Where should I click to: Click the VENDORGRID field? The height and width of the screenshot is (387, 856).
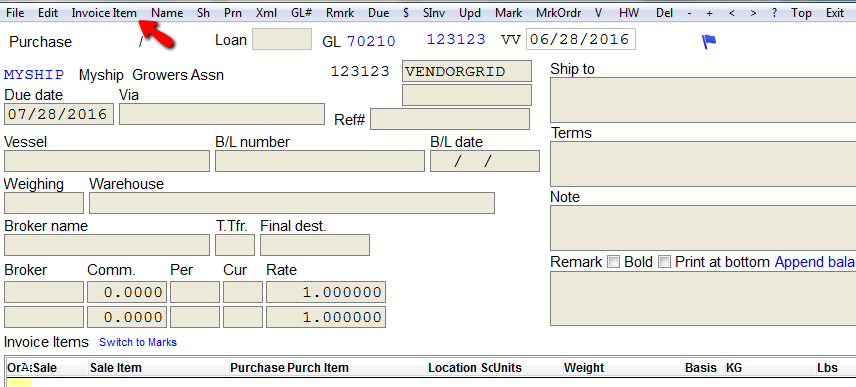[x=467, y=72]
